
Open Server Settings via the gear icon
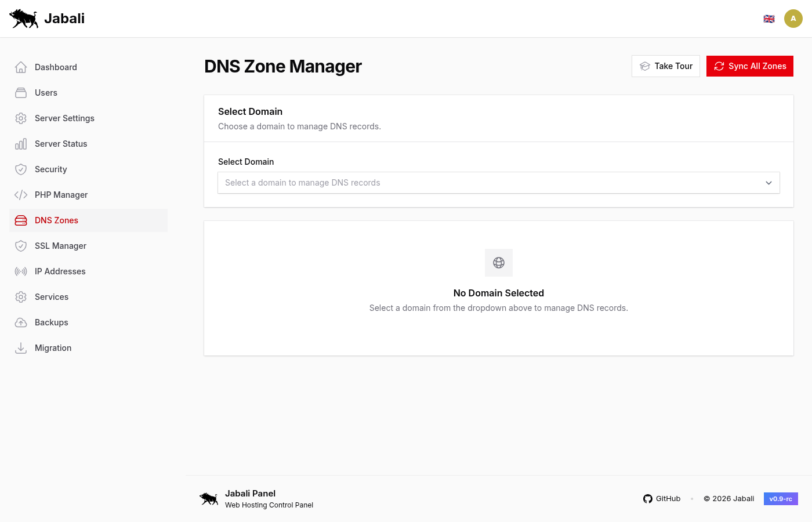tap(21, 118)
